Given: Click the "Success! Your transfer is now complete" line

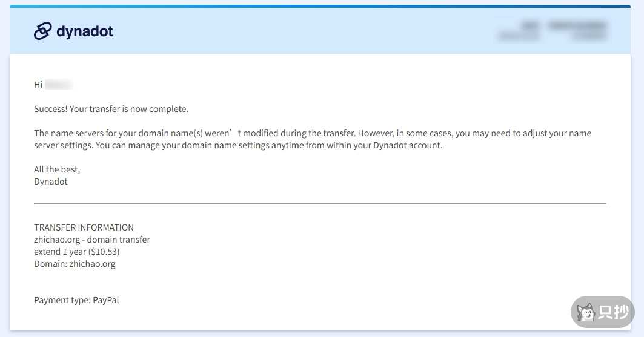Looking at the screenshot, I should point(111,109).
